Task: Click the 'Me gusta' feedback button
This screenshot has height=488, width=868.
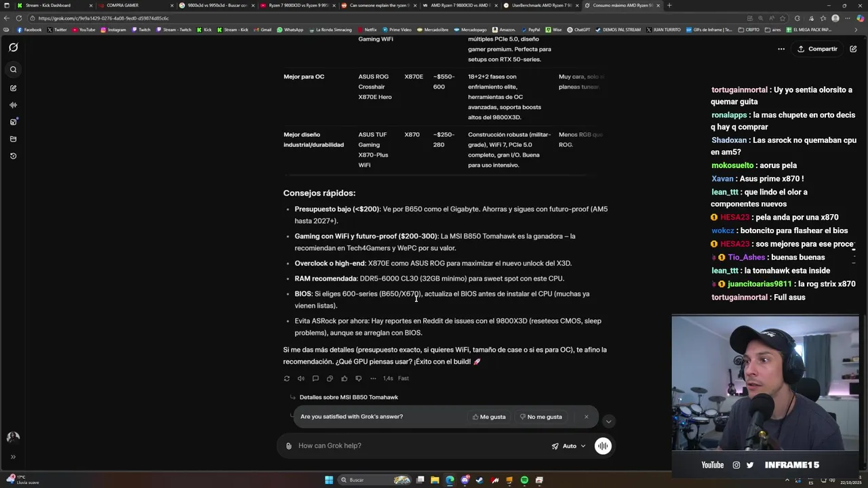Action: click(489, 417)
